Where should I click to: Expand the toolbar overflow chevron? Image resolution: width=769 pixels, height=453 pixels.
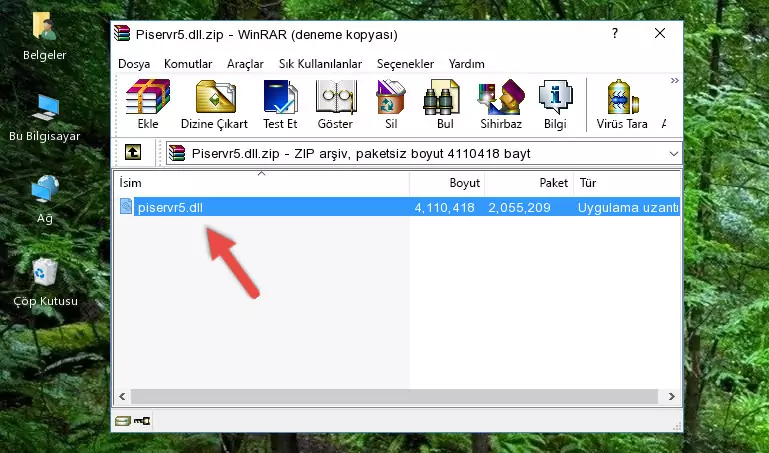675,80
